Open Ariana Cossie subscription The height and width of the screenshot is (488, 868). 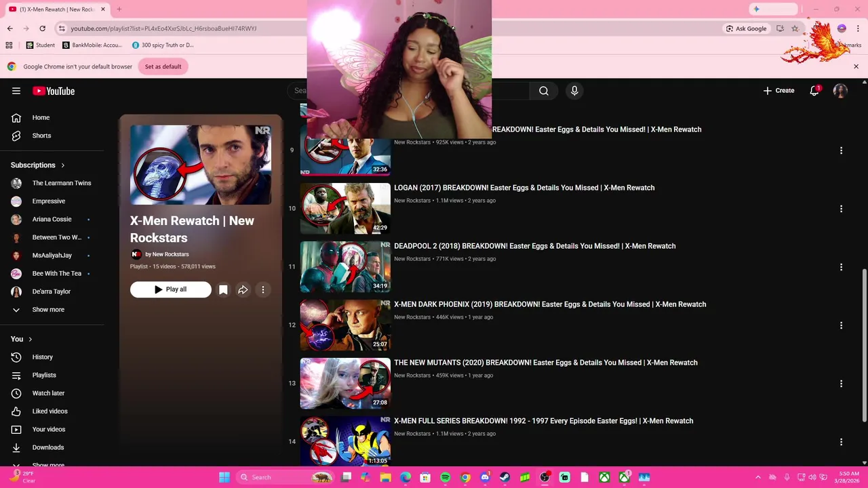(52, 219)
